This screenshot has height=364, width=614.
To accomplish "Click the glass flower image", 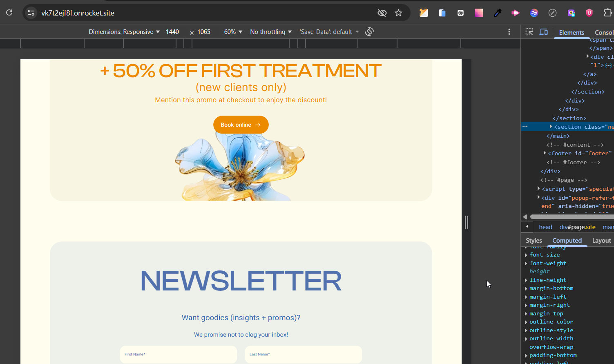I will point(240,166).
